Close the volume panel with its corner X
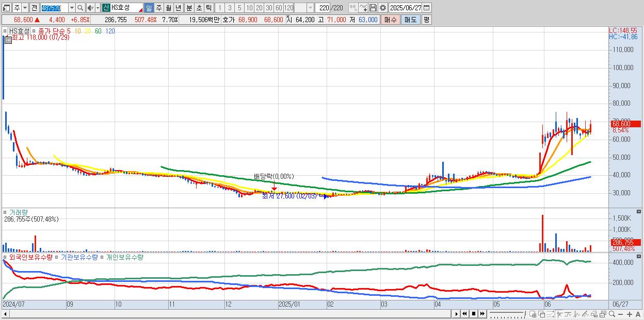Image resolution: width=644 pixels, height=320 pixels. click(639, 212)
